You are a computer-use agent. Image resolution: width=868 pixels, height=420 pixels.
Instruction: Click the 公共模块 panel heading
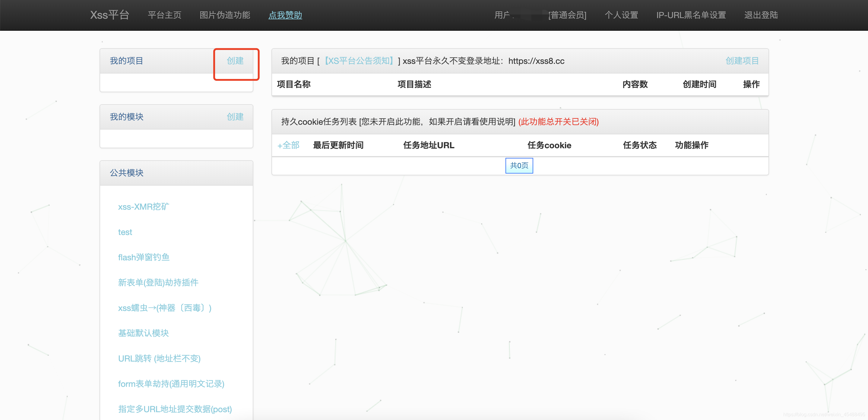(x=126, y=173)
